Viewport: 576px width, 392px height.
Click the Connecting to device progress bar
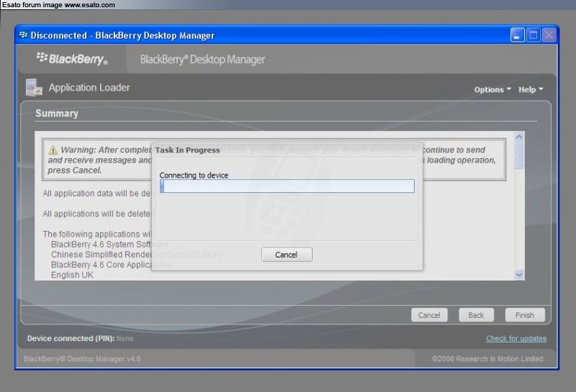point(287,186)
